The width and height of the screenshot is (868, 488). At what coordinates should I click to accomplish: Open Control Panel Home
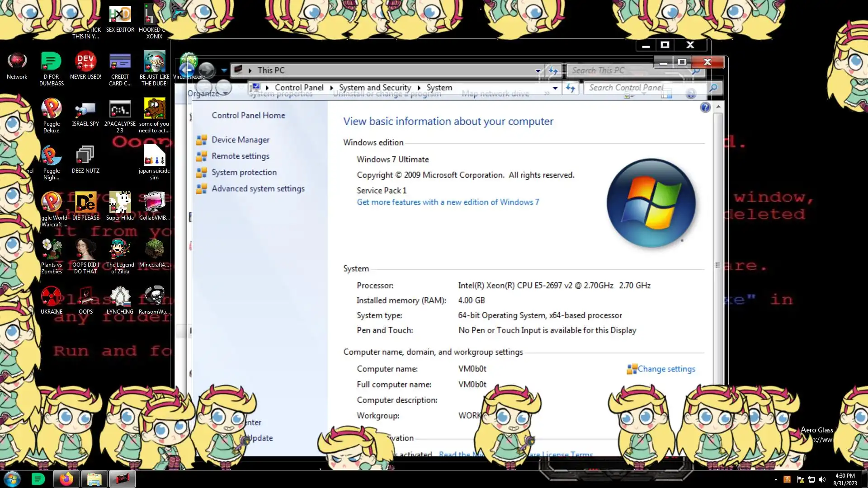[248, 116]
